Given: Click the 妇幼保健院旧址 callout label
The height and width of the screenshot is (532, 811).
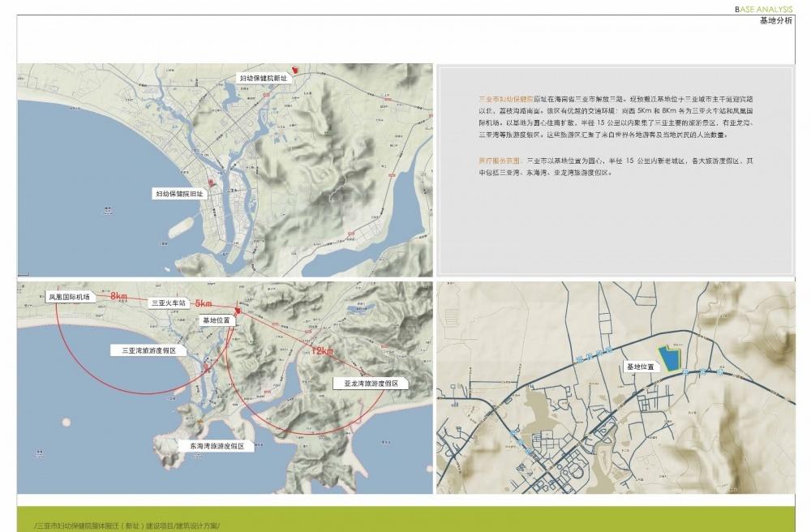Looking at the screenshot, I should point(181,195).
